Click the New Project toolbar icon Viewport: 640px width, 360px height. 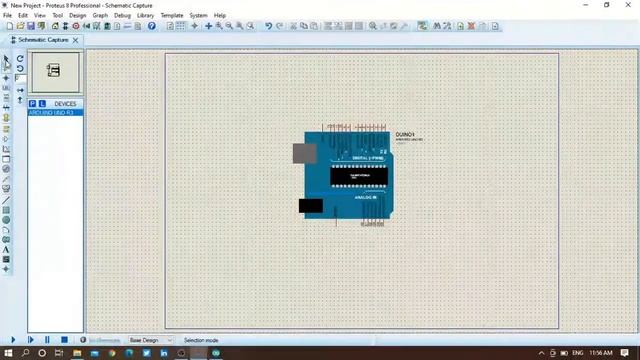click(x=9, y=26)
